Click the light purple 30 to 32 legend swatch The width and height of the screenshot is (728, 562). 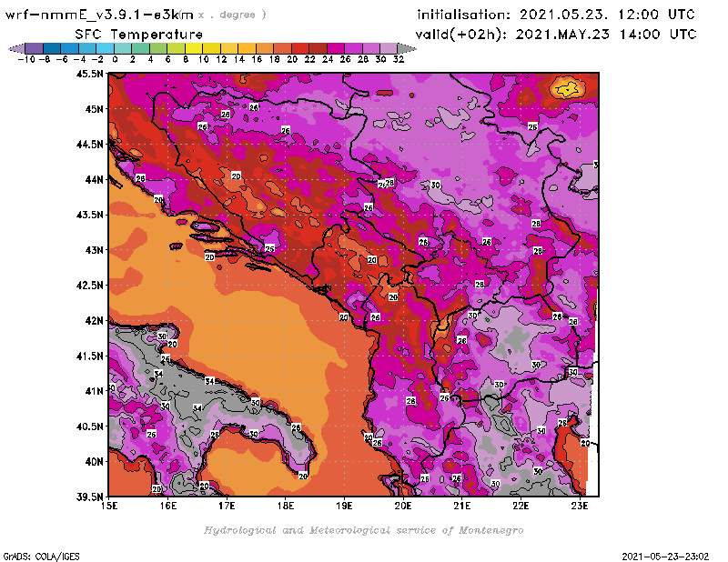pyautogui.click(x=389, y=48)
